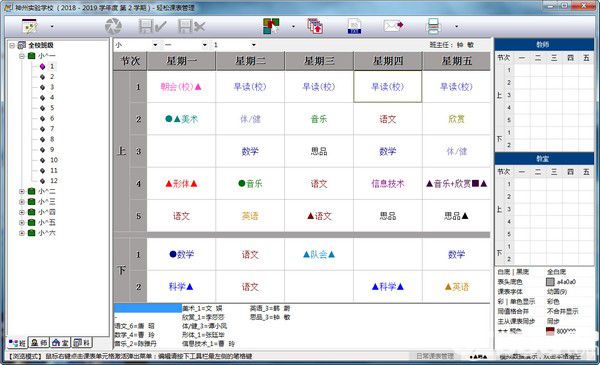
Task: Select the ▲队会▲ cell on Wednesday afternoon
Action: point(319,254)
